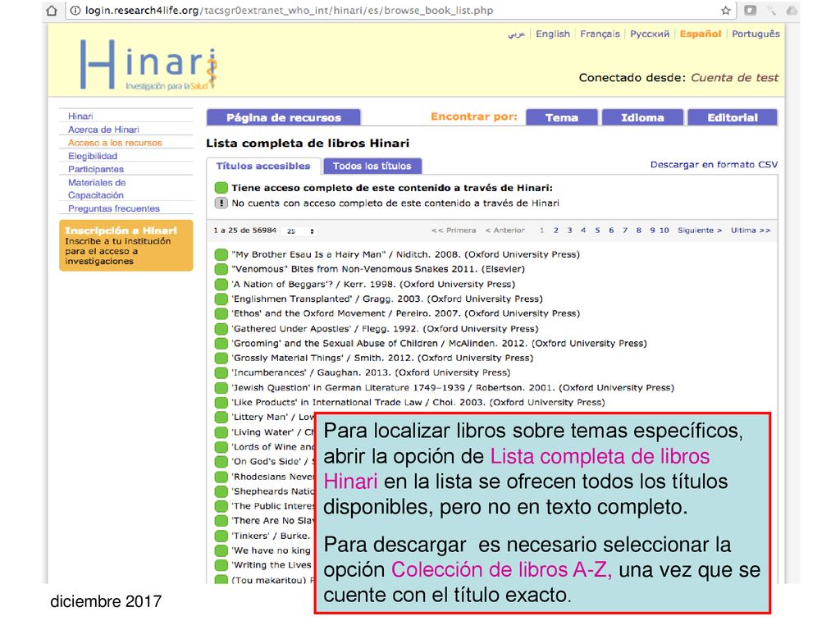Click green icon beside 'Tinkers' / Burke

click(221, 536)
